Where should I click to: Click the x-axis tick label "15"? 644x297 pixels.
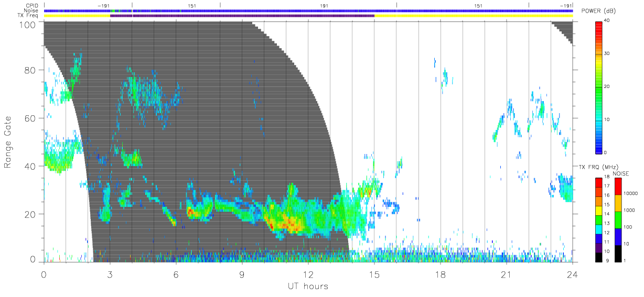tap(374, 274)
